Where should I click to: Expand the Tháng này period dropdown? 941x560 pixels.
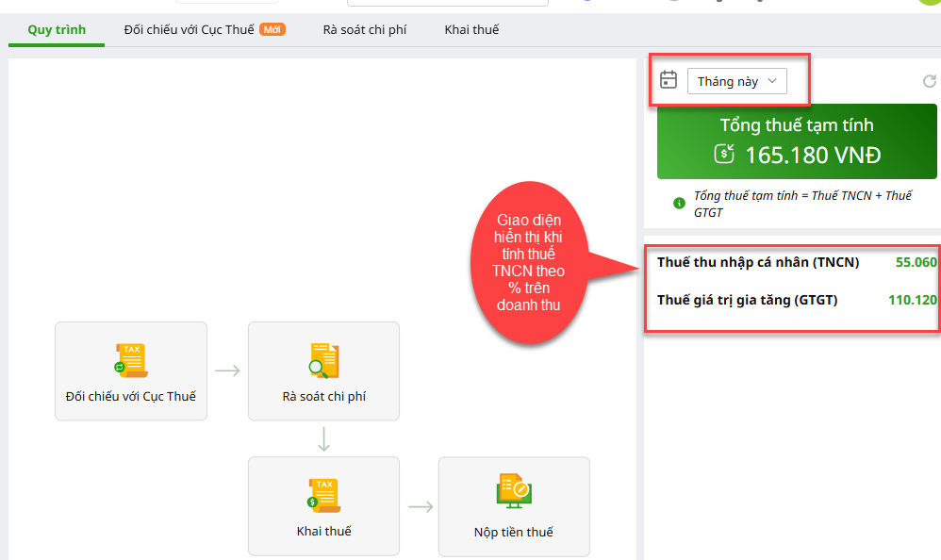pyautogui.click(x=735, y=81)
